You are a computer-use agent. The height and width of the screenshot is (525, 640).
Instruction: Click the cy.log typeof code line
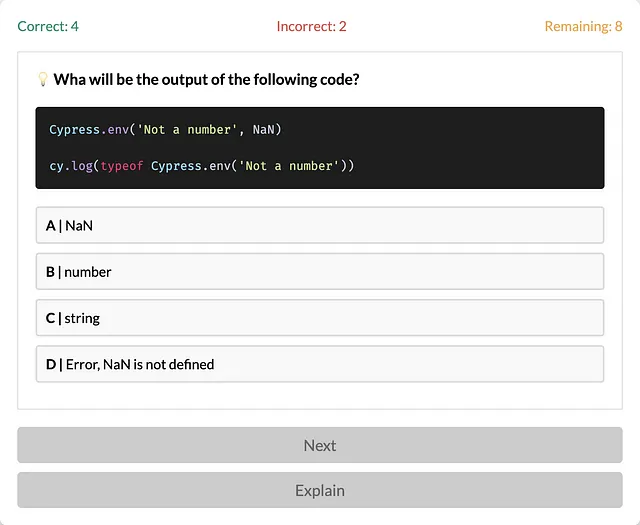(202, 166)
